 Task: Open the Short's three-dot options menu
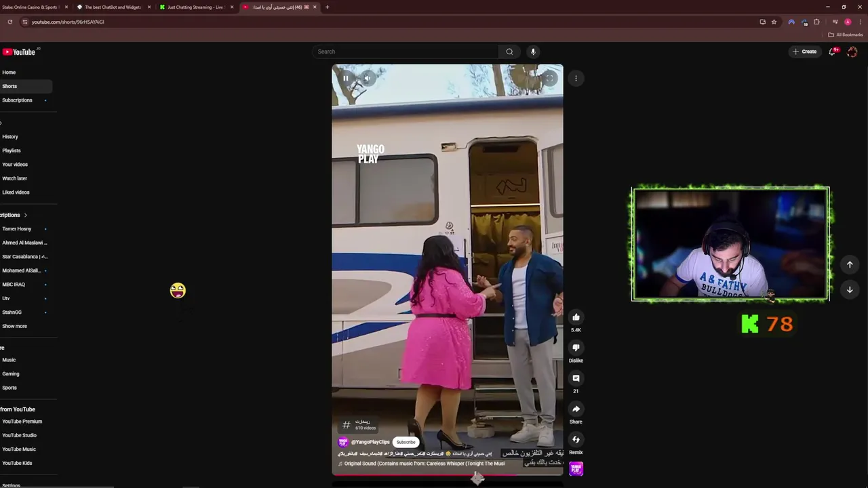(576, 78)
